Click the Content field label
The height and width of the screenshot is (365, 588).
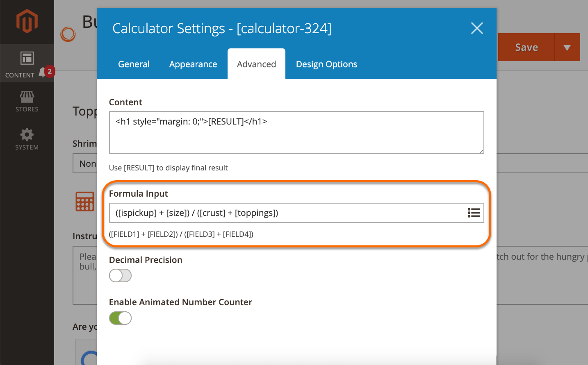[x=125, y=102]
